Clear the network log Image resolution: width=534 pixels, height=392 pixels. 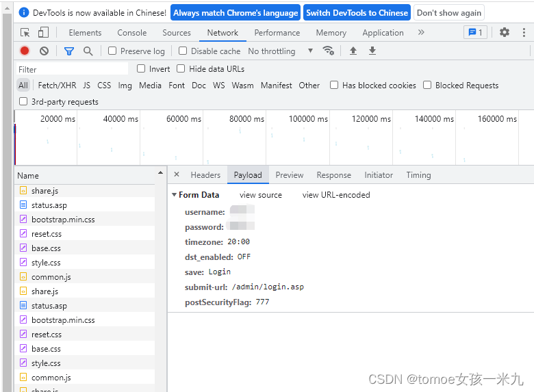point(44,51)
